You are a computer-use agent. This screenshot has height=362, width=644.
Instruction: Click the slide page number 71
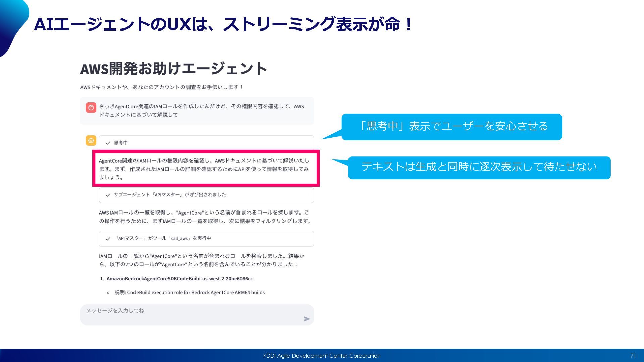coord(633,356)
